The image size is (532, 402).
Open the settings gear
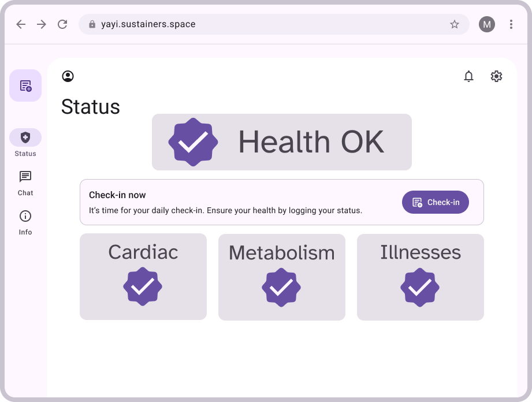(x=496, y=76)
